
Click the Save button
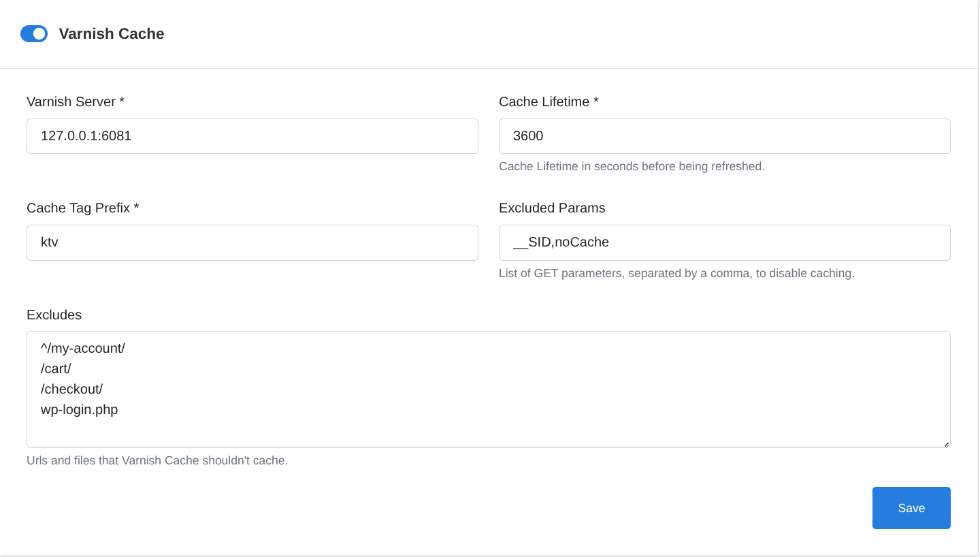pos(911,507)
